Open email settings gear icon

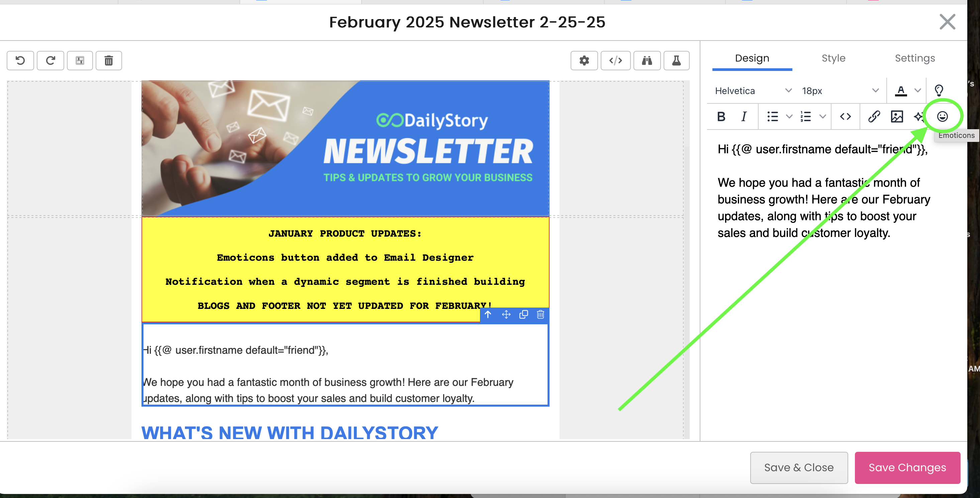point(584,61)
